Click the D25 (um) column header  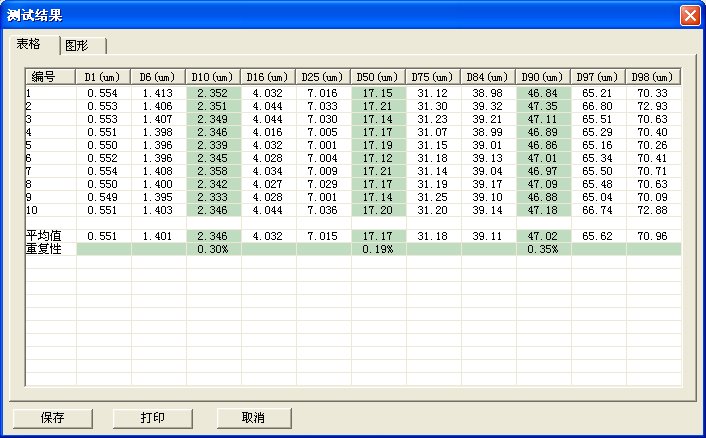[323, 76]
